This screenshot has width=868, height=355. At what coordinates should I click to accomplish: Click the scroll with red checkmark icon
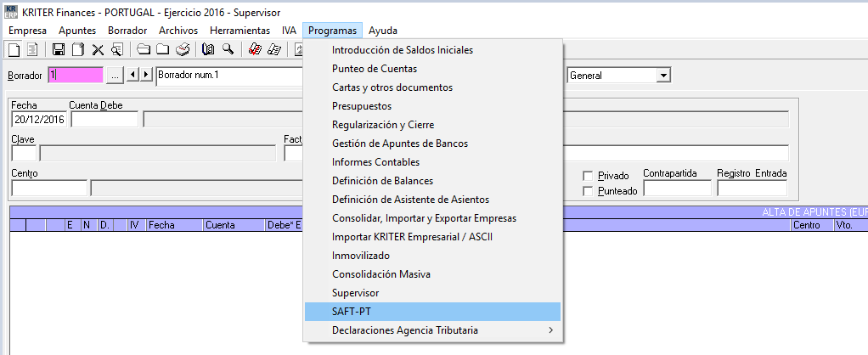255,49
